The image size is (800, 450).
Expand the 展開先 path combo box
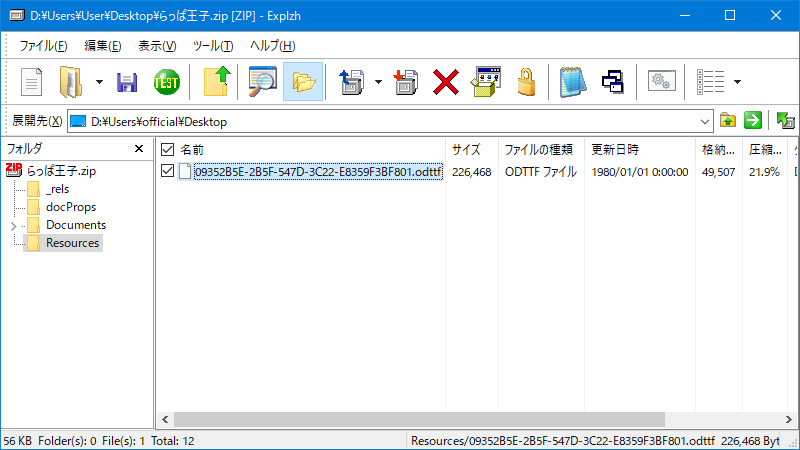[x=705, y=122]
